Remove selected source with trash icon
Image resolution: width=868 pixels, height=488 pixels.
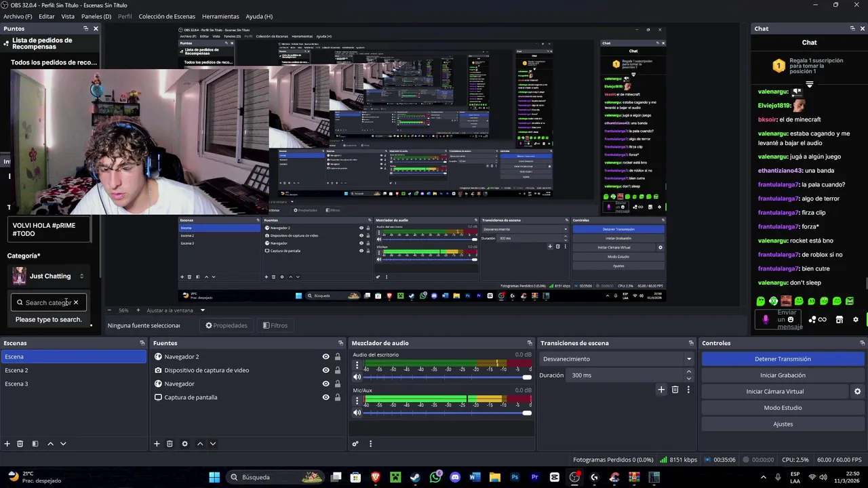[x=170, y=444]
